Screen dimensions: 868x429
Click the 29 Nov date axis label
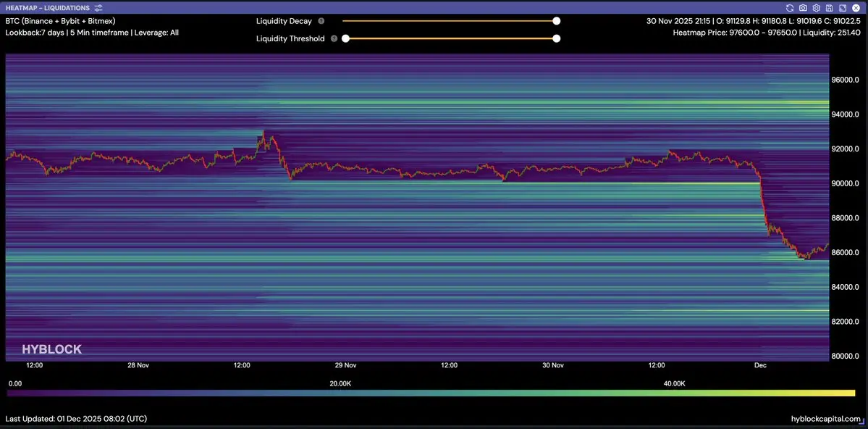(x=345, y=366)
